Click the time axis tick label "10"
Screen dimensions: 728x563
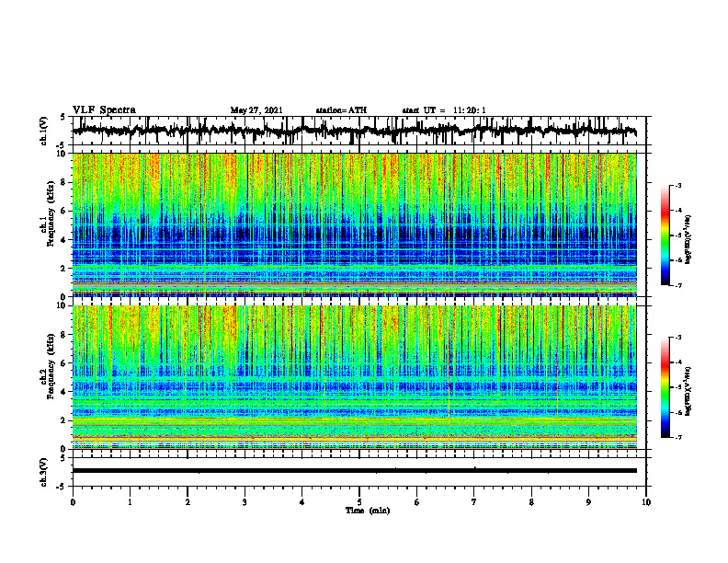tap(646, 502)
